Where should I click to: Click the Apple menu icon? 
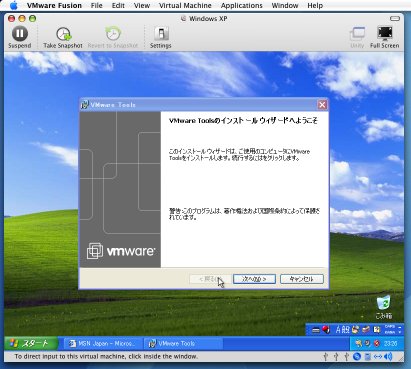point(14,5)
